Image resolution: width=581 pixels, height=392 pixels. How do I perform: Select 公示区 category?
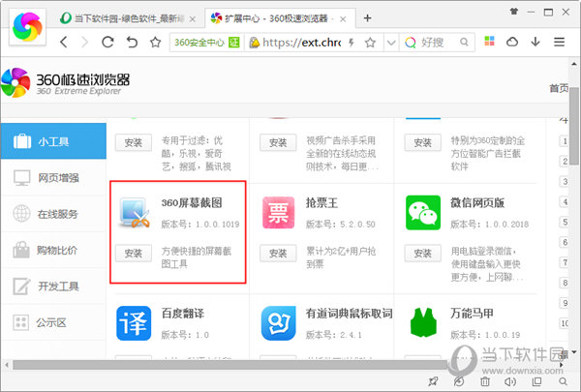53,322
